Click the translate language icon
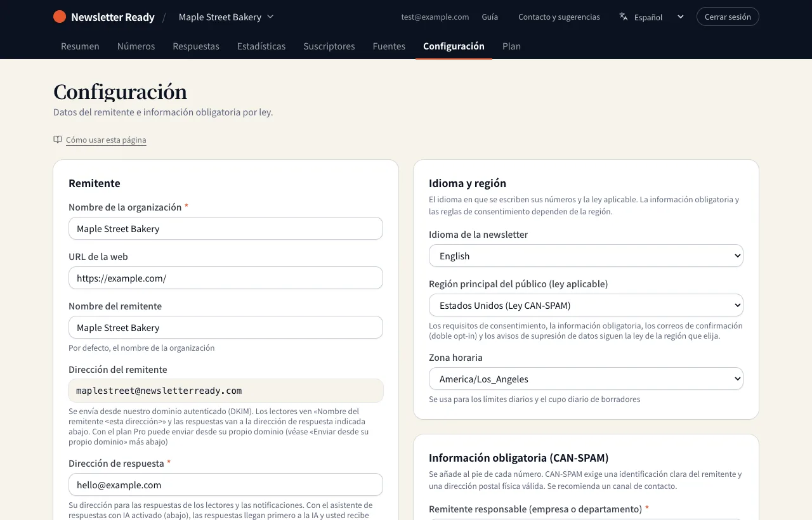 click(624, 16)
